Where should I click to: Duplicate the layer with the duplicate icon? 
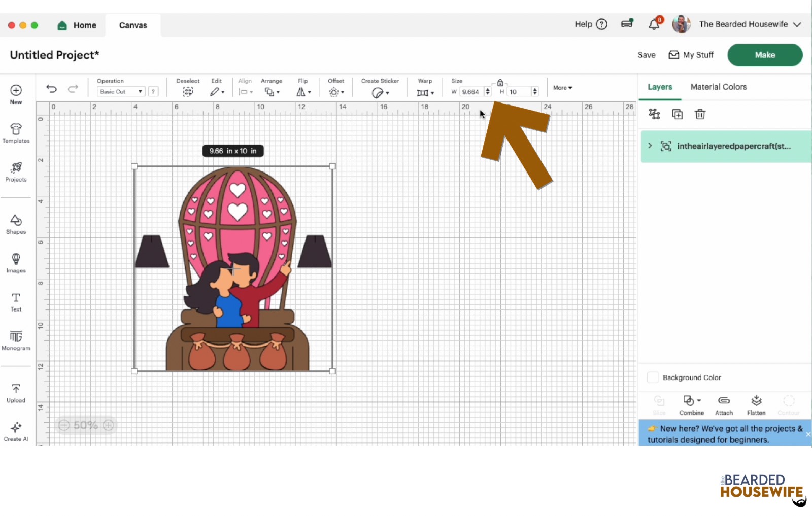[x=677, y=114]
